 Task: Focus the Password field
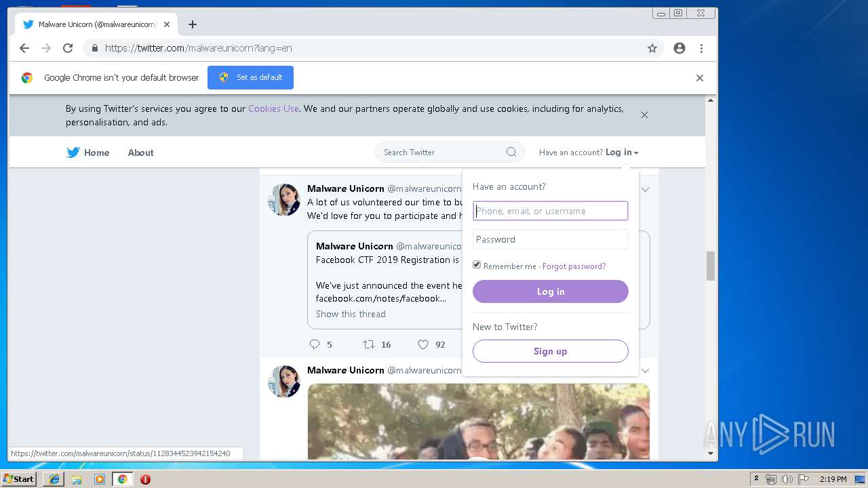pos(551,239)
